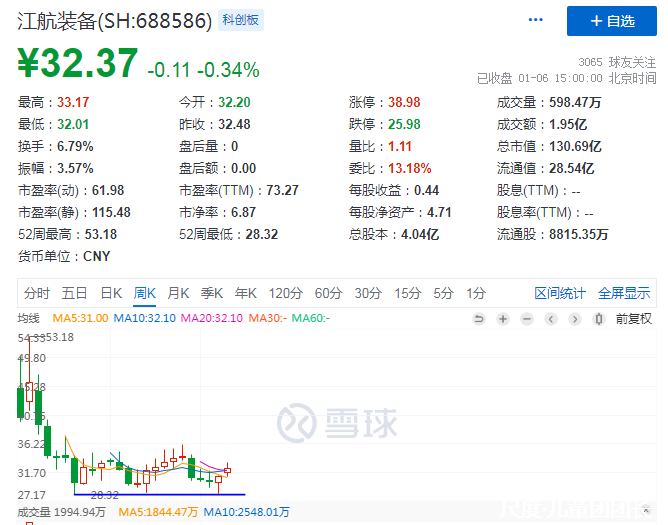The height and width of the screenshot is (525, 668).
Task: Switch to the 分时 chart tab
Action: 37,293
